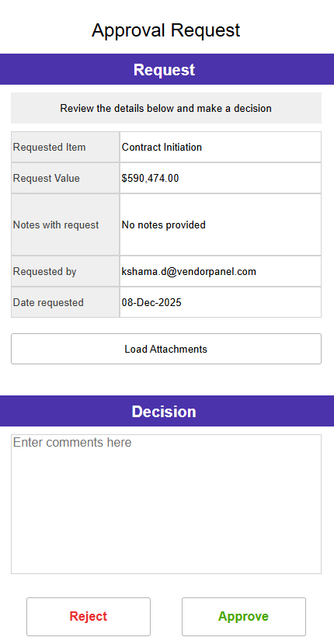Select the purple Request section header

coord(167,69)
